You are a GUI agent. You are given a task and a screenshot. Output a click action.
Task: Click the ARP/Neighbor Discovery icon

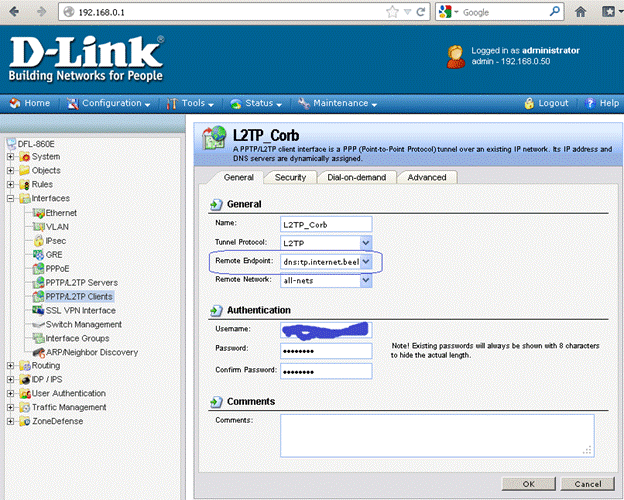tap(39, 352)
